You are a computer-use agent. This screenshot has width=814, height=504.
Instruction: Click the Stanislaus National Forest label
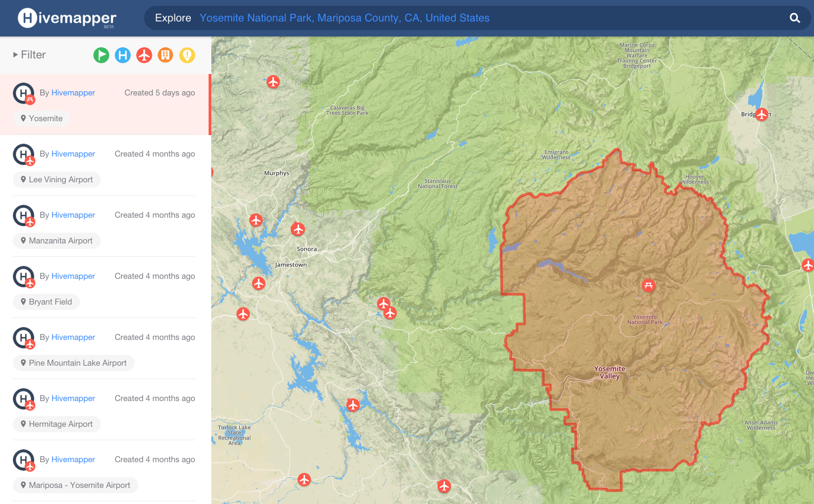(438, 184)
